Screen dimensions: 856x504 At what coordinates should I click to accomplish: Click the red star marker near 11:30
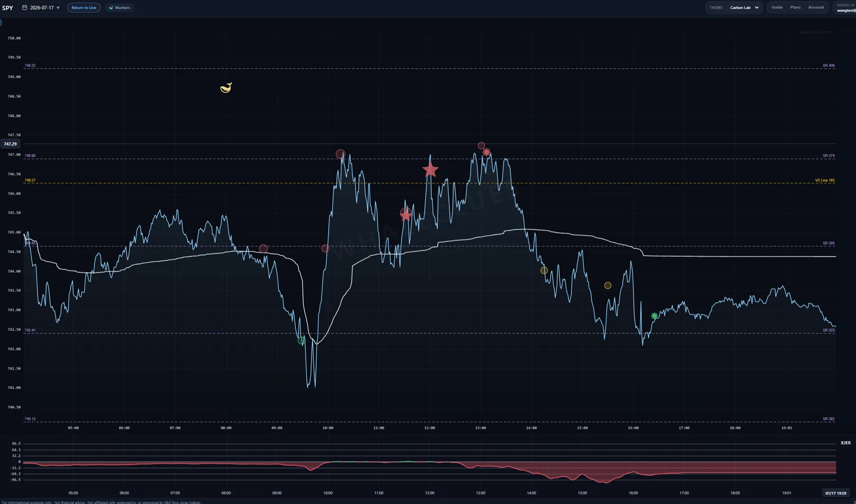click(406, 214)
